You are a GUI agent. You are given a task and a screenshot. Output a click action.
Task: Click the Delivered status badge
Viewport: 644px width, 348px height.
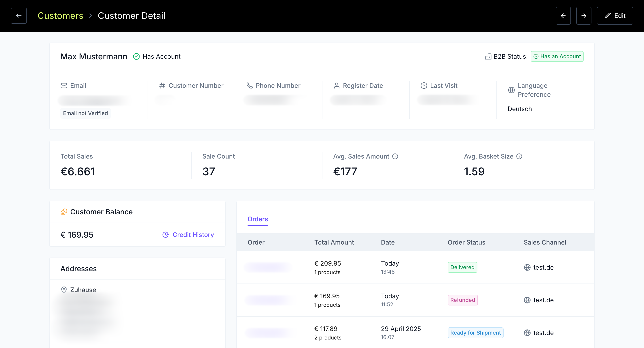coord(462,267)
